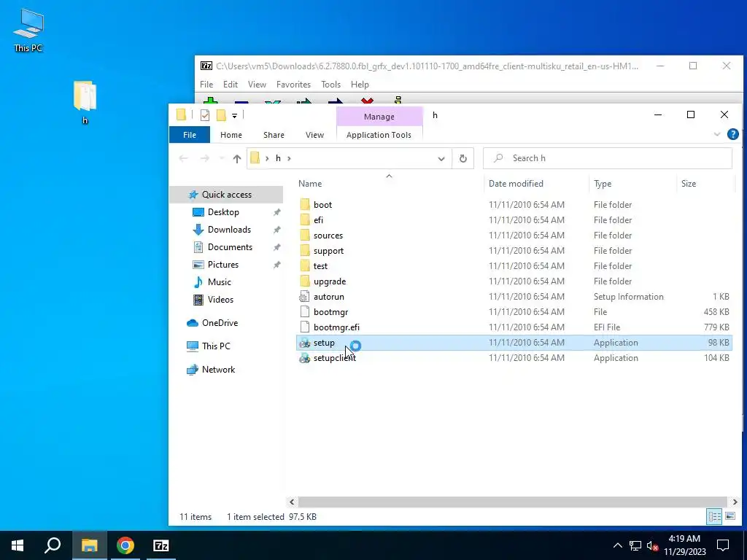Open the Recent locations dropdown arrow
This screenshot has width=747, height=560.
[x=221, y=158]
